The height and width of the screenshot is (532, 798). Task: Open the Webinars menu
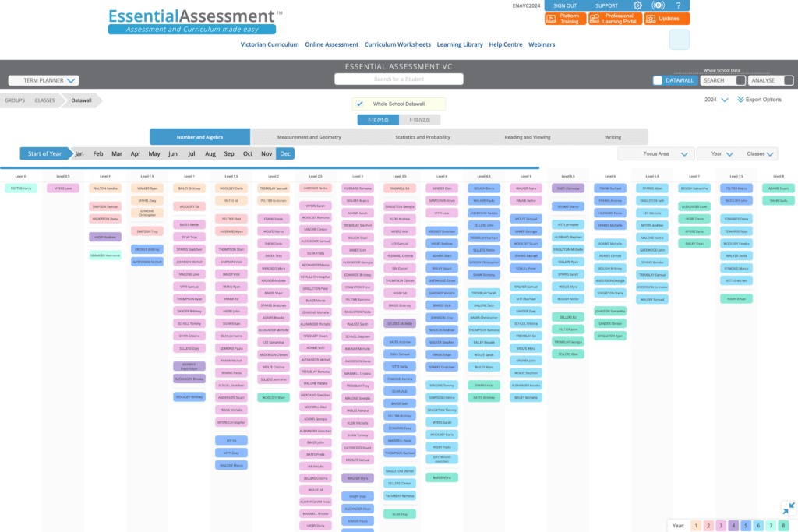click(x=542, y=44)
